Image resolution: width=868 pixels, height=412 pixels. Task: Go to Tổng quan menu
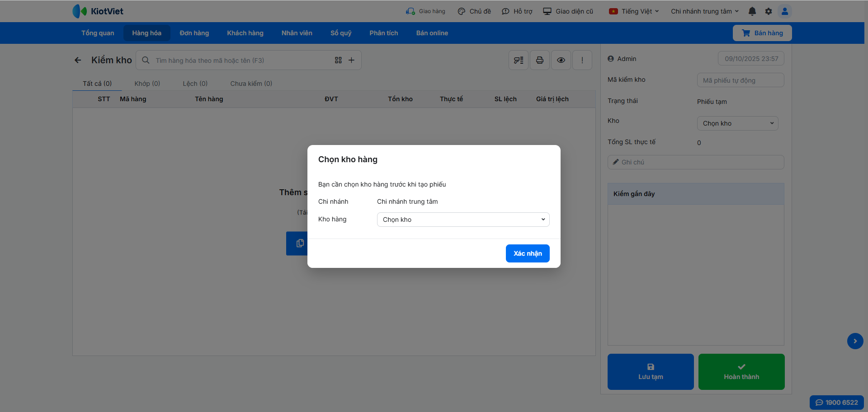(x=98, y=33)
